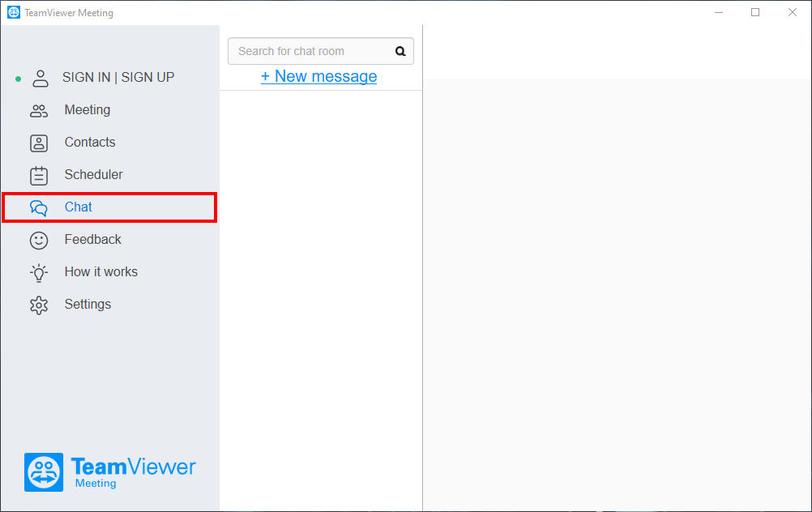Open the Meeting section

click(x=87, y=109)
